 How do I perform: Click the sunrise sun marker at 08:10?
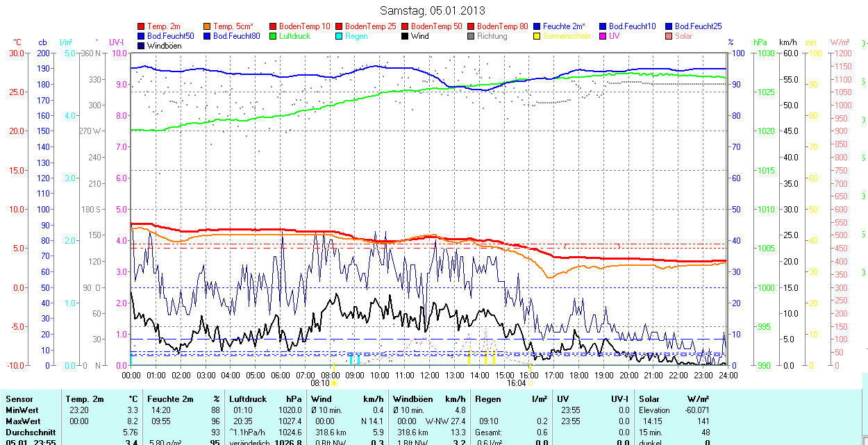click(334, 383)
